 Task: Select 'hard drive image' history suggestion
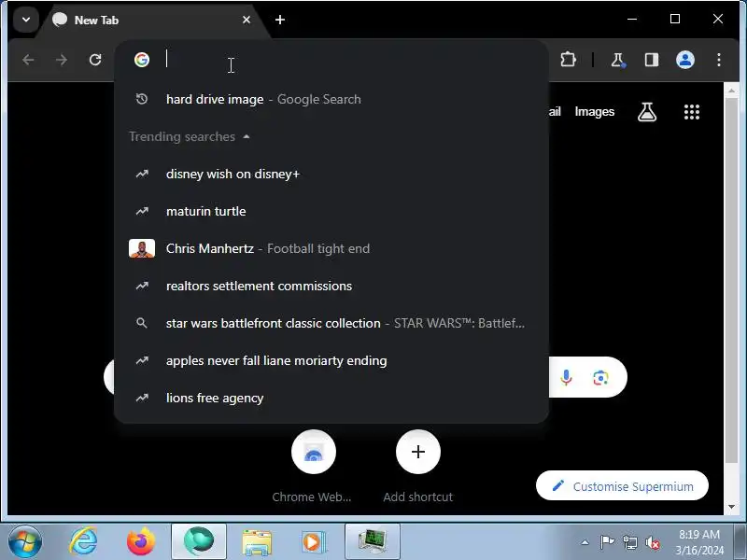coord(331,99)
